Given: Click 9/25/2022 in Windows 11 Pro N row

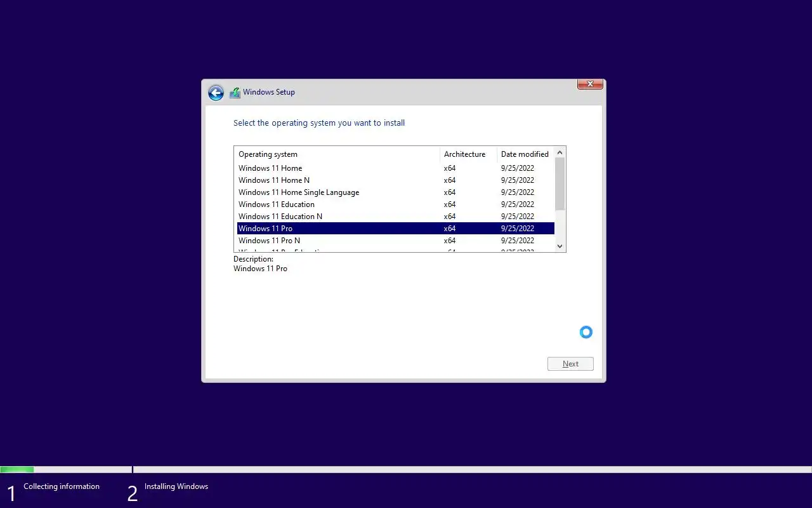Looking at the screenshot, I should pos(518,241).
